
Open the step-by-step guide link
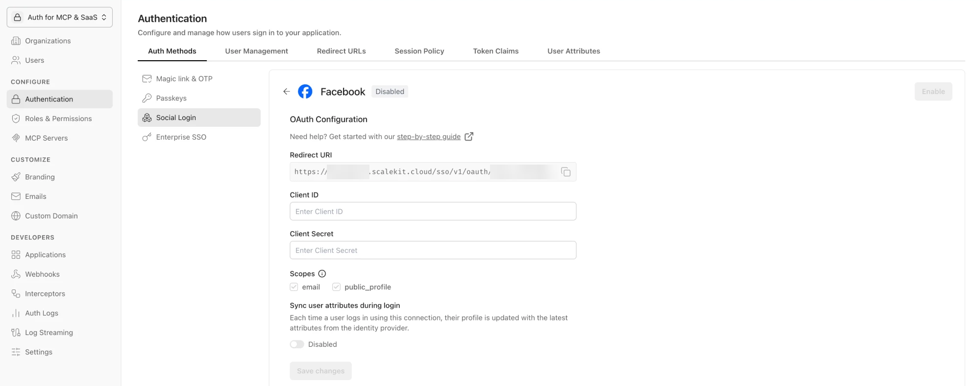click(429, 137)
